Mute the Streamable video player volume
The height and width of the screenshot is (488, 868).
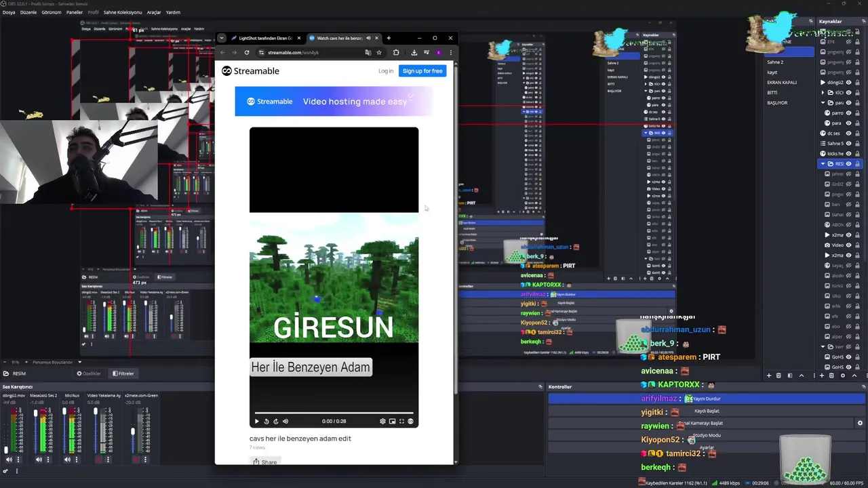(x=285, y=422)
